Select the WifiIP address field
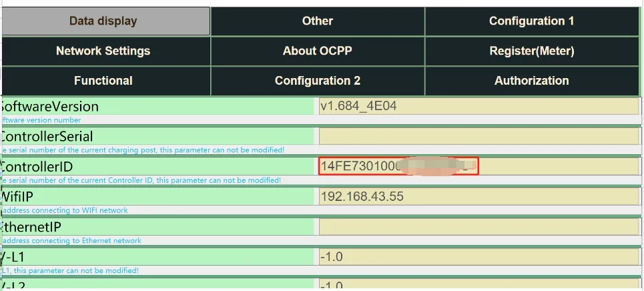644x291 pixels. (478, 196)
